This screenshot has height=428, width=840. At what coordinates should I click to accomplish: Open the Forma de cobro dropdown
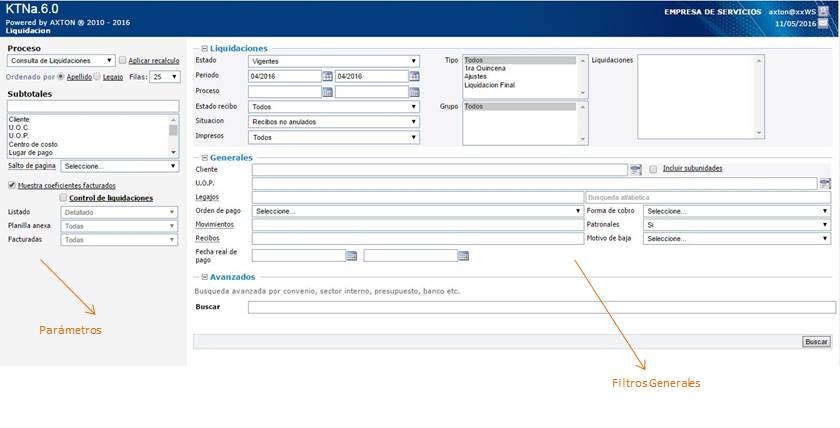click(x=737, y=211)
